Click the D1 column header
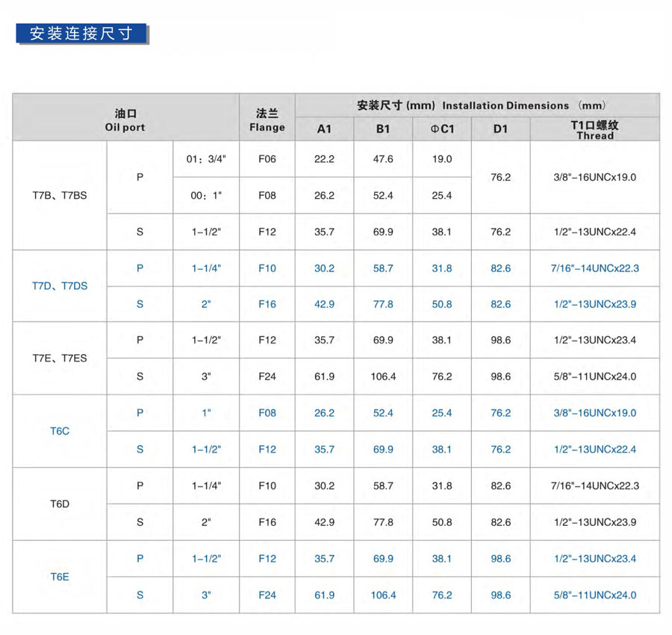This screenshot has width=672, height=635. [x=500, y=128]
